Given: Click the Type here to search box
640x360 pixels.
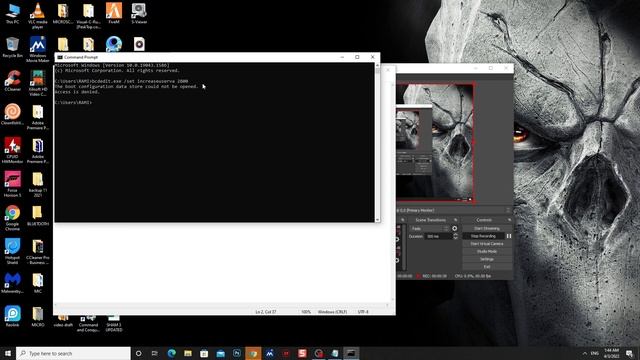Looking at the screenshot, I should point(73,353).
